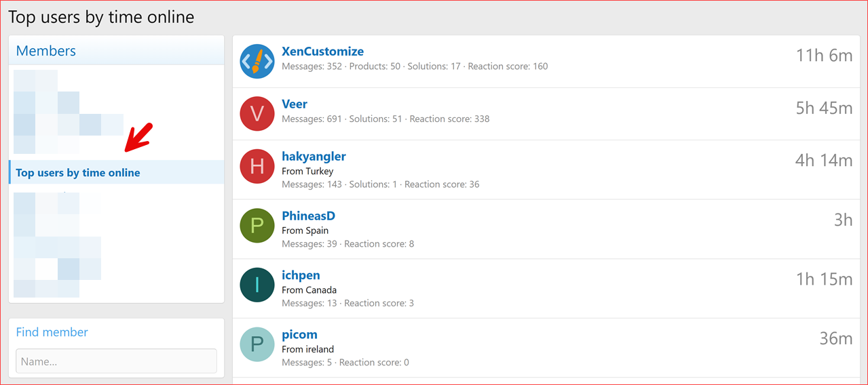Open the XenCustomize profile link

[x=322, y=52]
